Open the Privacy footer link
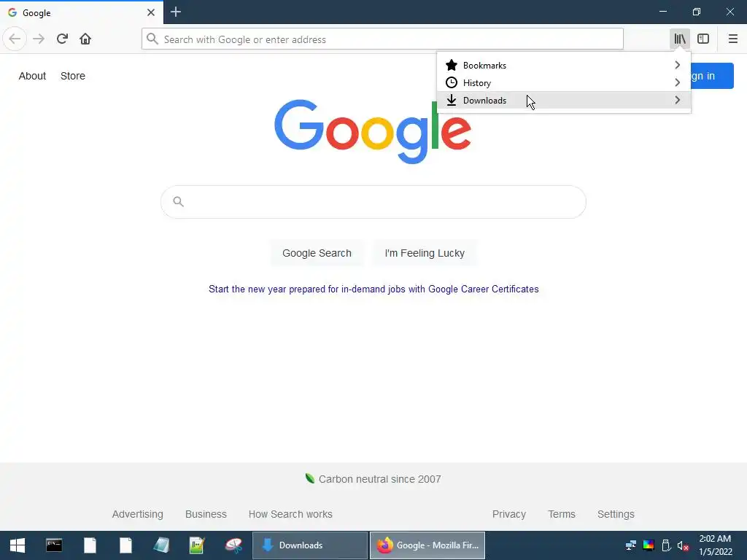This screenshot has height=560, width=747. [508, 514]
